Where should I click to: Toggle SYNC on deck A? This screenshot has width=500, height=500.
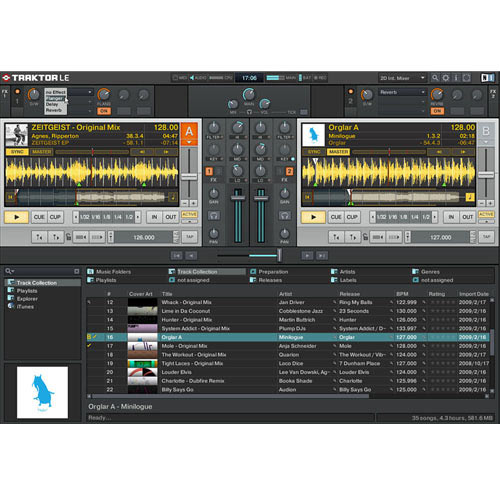point(17,152)
